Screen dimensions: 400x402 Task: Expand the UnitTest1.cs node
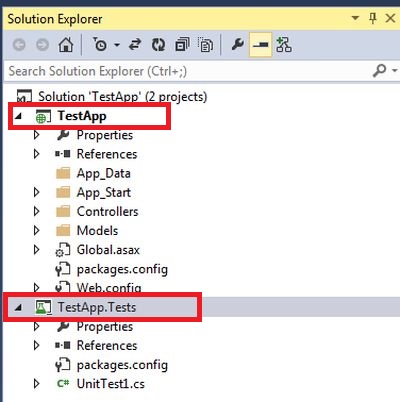37,384
